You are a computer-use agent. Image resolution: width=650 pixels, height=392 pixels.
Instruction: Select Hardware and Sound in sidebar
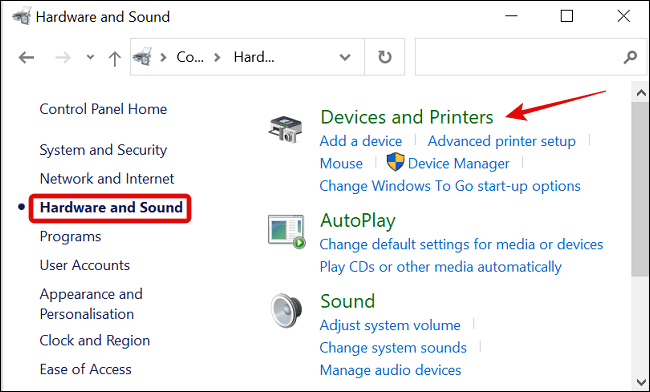(111, 207)
